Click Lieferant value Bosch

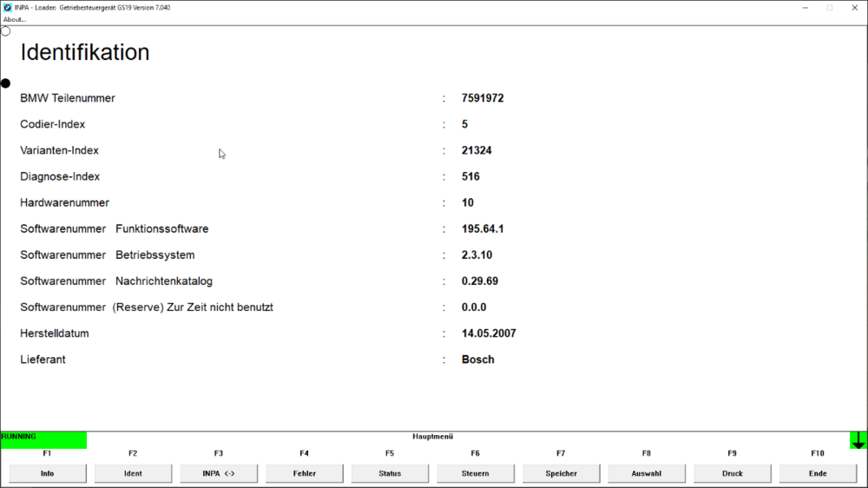tap(477, 359)
